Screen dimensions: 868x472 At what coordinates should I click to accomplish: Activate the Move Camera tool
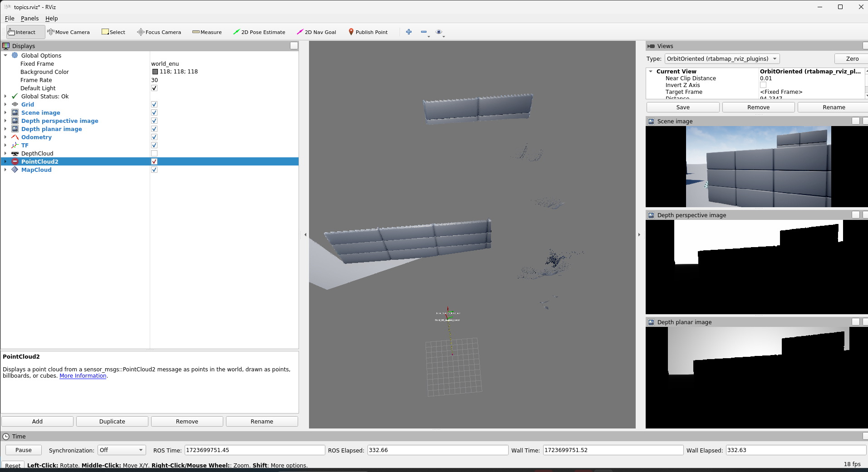tap(69, 32)
